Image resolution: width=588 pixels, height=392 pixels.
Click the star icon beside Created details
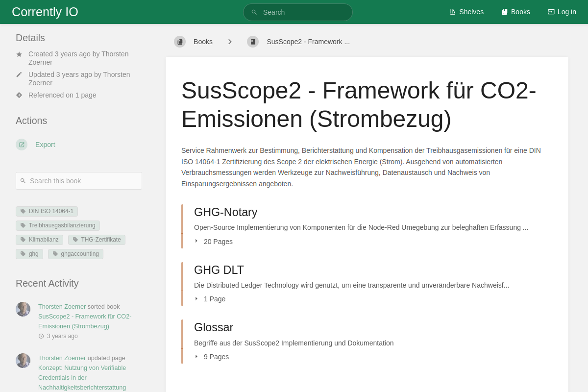pos(19,54)
